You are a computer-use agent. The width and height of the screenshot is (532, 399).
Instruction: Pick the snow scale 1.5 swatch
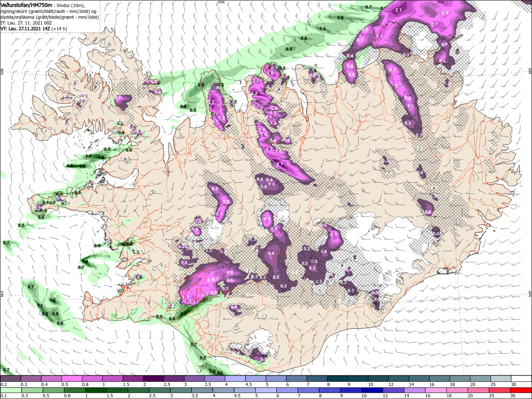click(133, 379)
